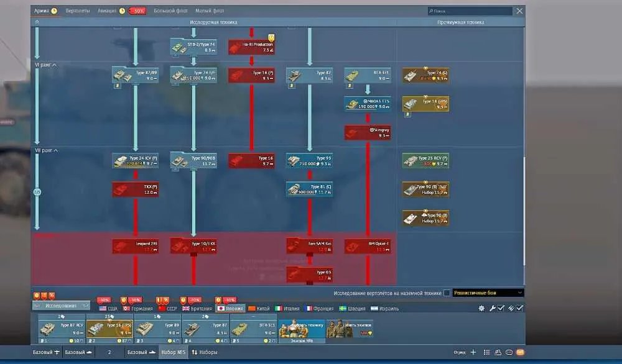Open the orange mail envelope icon

click(x=521, y=352)
